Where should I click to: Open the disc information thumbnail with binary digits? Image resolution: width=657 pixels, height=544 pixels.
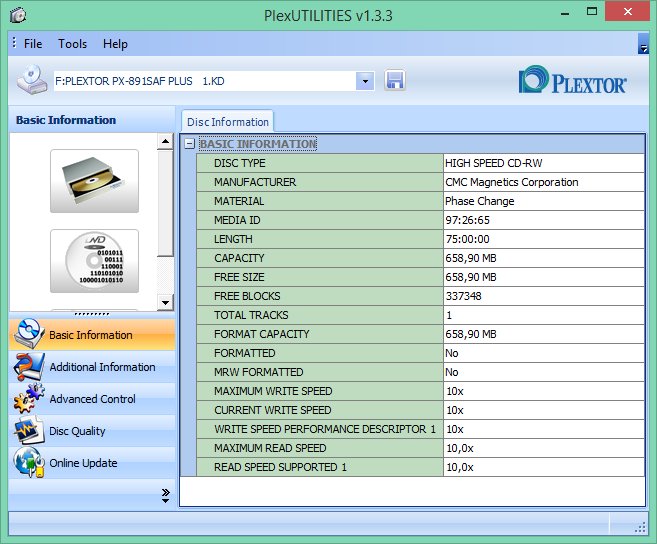(94, 261)
